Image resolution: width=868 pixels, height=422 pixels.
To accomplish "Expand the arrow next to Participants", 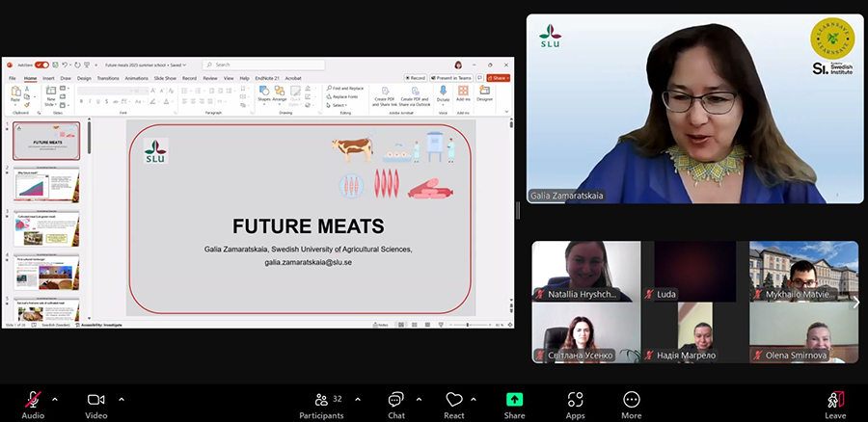I will (x=358, y=399).
